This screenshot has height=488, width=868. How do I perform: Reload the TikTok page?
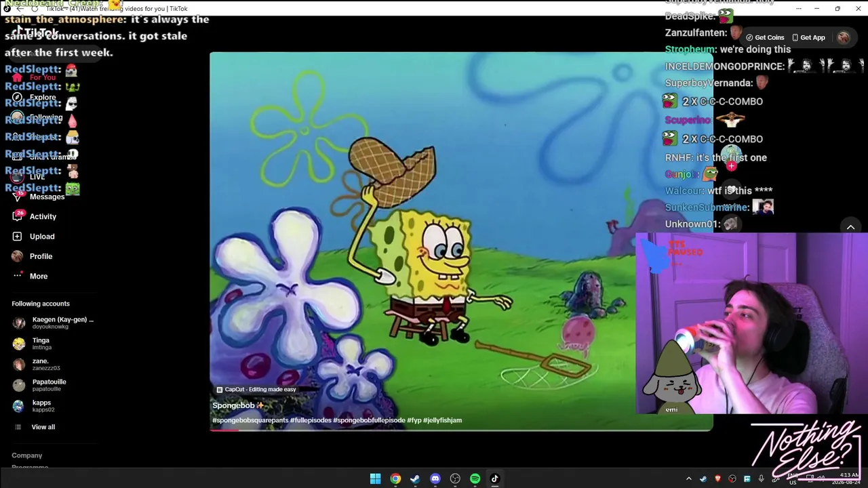point(35,9)
